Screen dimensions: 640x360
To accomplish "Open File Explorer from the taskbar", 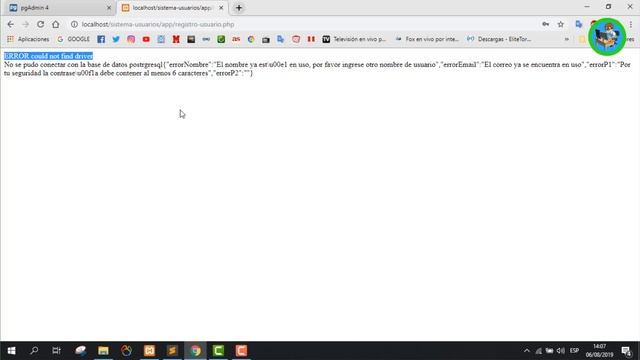I will click(103, 351).
